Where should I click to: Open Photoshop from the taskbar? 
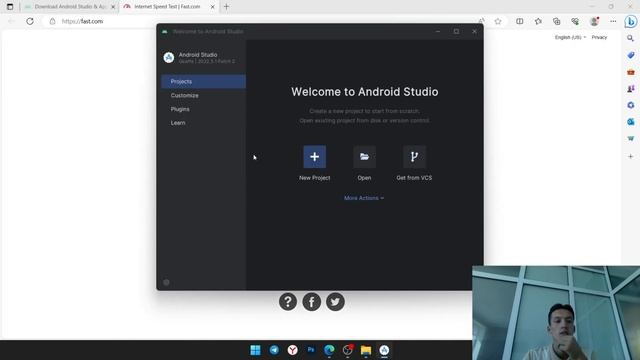[311, 350]
